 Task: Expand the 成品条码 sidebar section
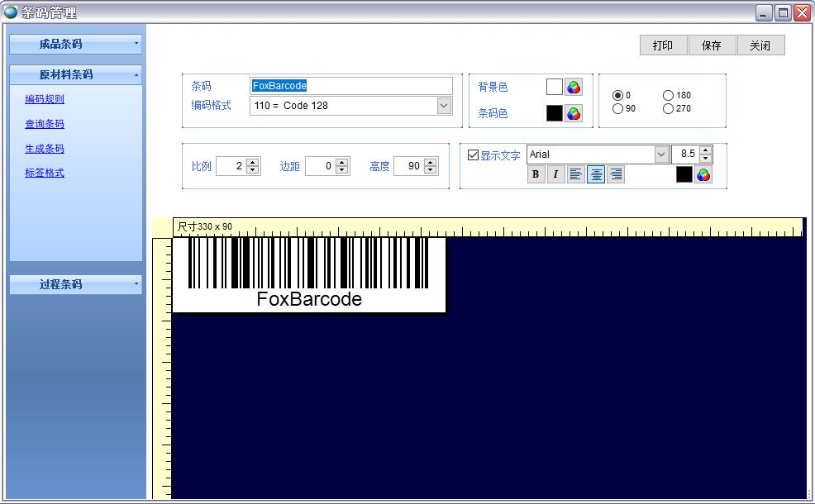(75, 44)
